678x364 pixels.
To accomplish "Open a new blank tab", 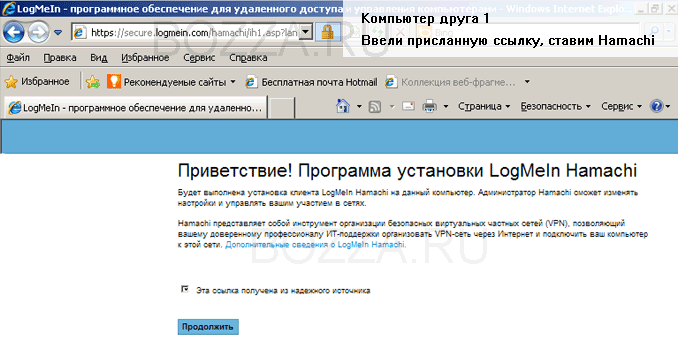I will [282, 108].
